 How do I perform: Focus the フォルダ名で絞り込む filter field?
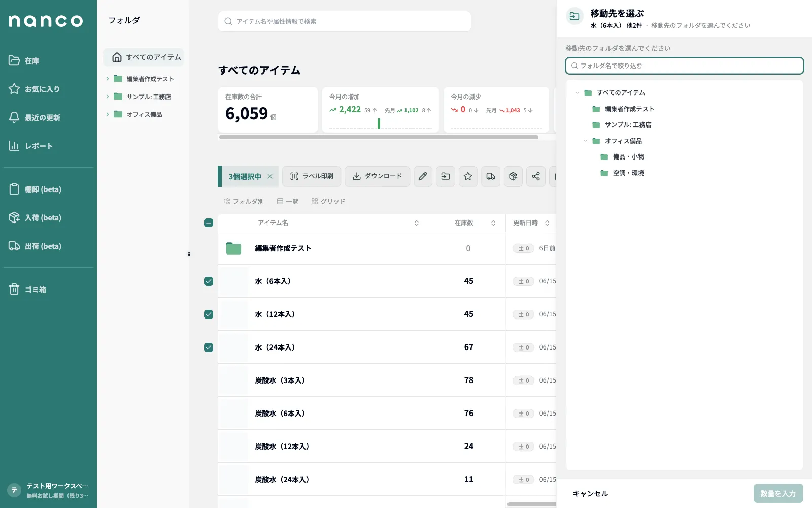click(684, 66)
